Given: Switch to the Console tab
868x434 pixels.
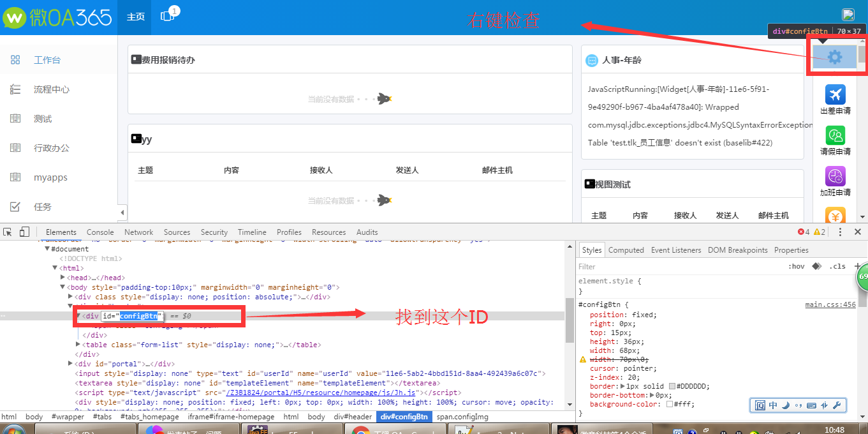Looking at the screenshot, I should tap(100, 232).
